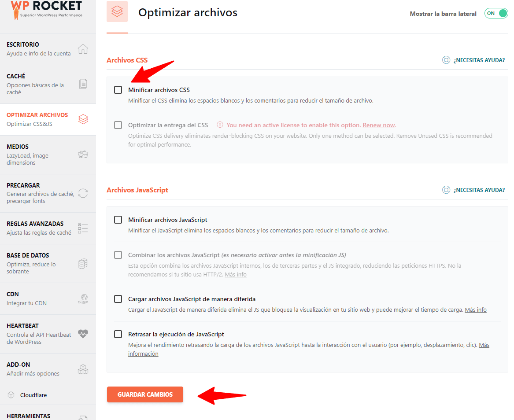The height and width of the screenshot is (420, 514).
Task: Save settings with Guardar Cambios button
Action: click(x=145, y=394)
